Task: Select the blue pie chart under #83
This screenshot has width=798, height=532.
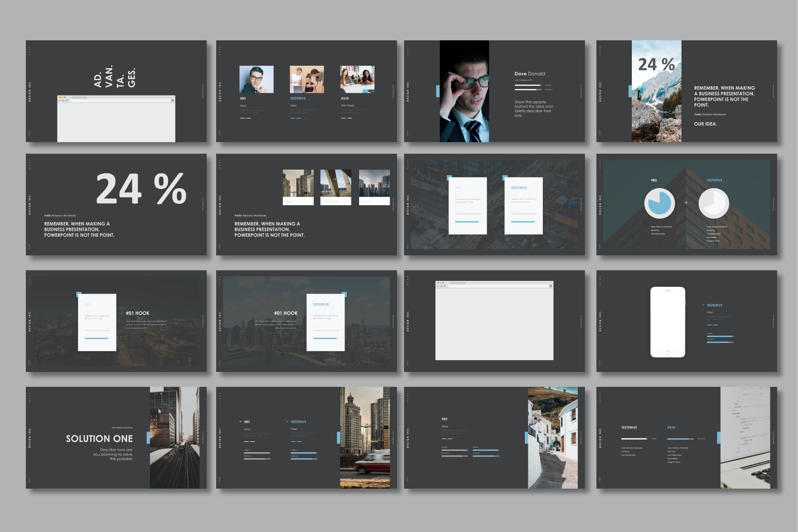Action: point(659,203)
